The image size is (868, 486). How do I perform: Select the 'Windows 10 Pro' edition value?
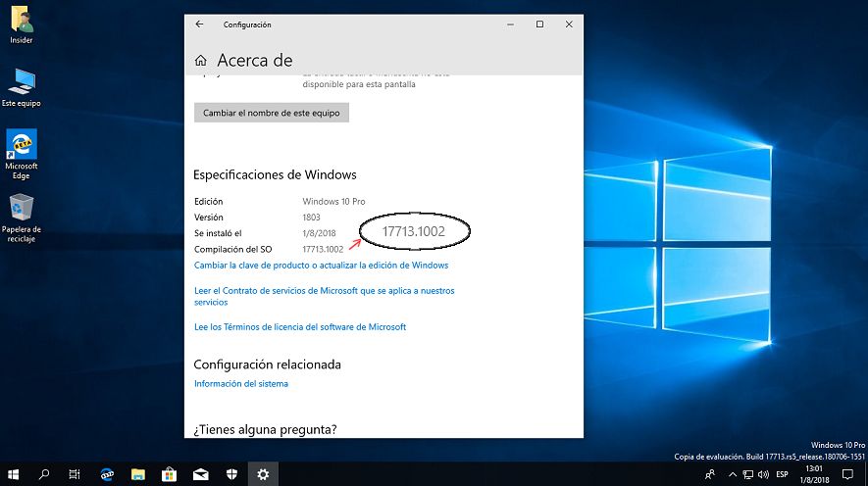point(333,201)
